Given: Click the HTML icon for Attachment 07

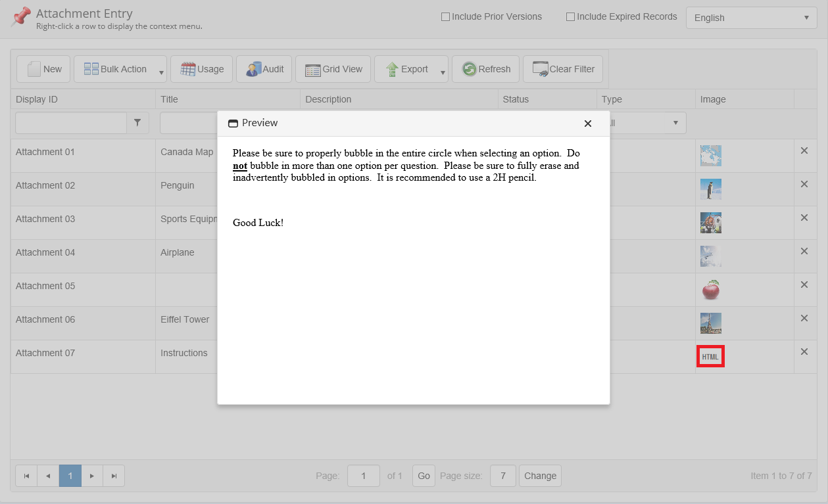Looking at the screenshot, I should point(710,357).
